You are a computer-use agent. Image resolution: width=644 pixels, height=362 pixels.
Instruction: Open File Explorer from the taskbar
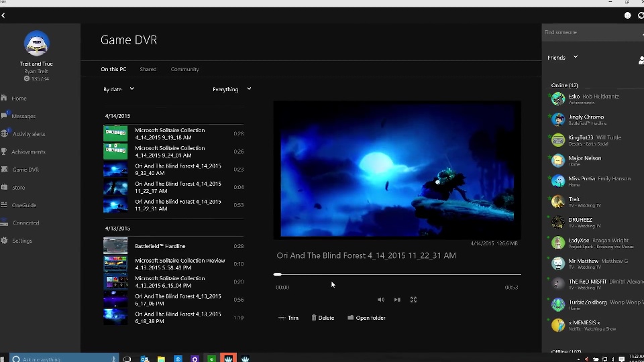click(162, 359)
